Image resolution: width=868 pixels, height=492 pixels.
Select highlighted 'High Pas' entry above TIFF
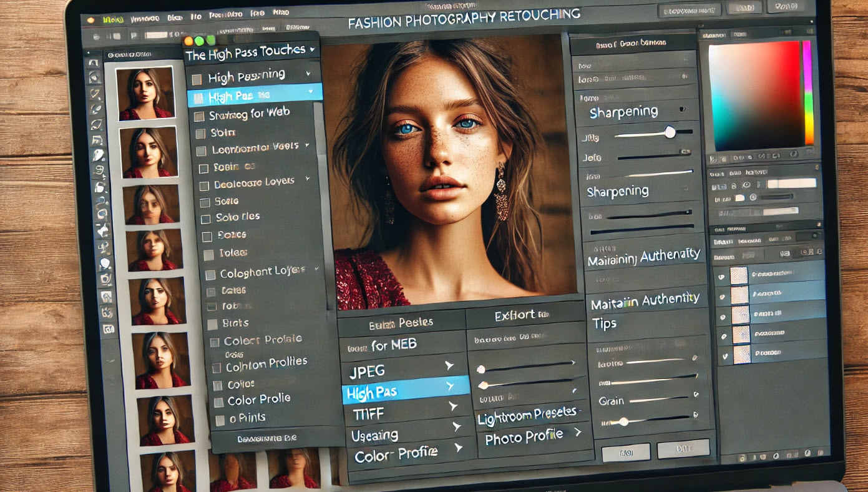click(405, 391)
